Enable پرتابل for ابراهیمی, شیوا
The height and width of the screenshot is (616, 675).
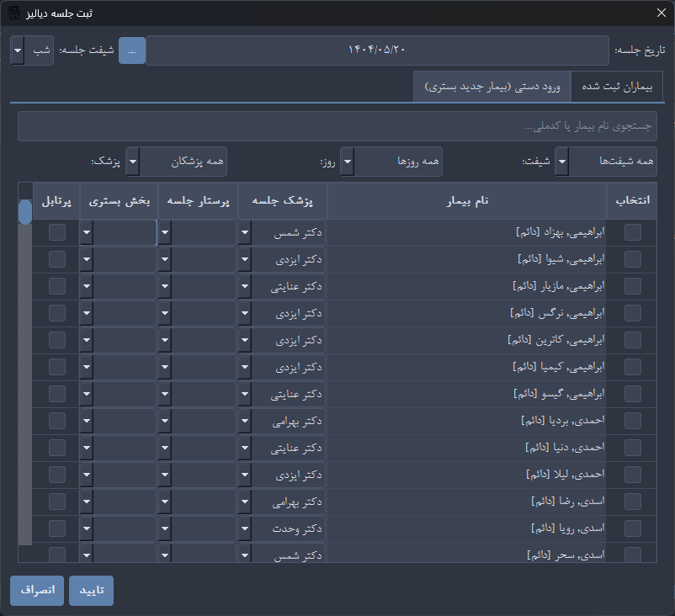click(x=57, y=259)
